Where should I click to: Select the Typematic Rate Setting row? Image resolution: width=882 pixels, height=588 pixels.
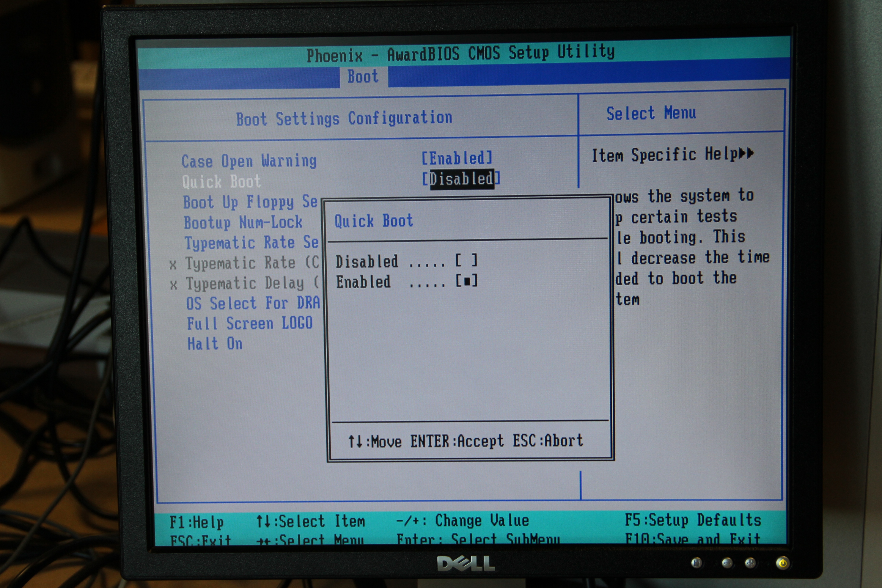[x=252, y=243]
